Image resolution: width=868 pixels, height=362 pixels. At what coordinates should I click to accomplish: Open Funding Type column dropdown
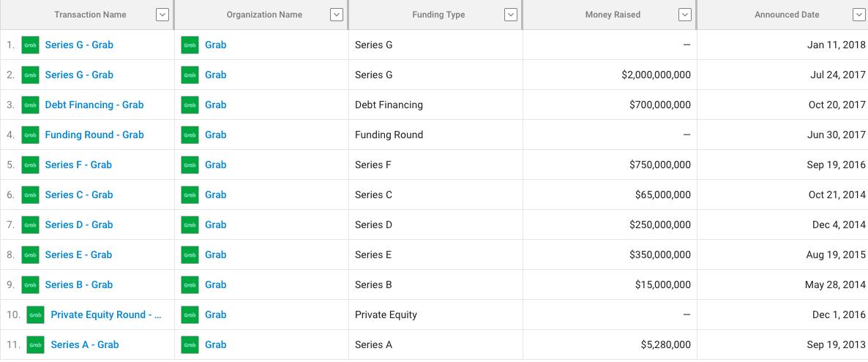coord(511,15)
